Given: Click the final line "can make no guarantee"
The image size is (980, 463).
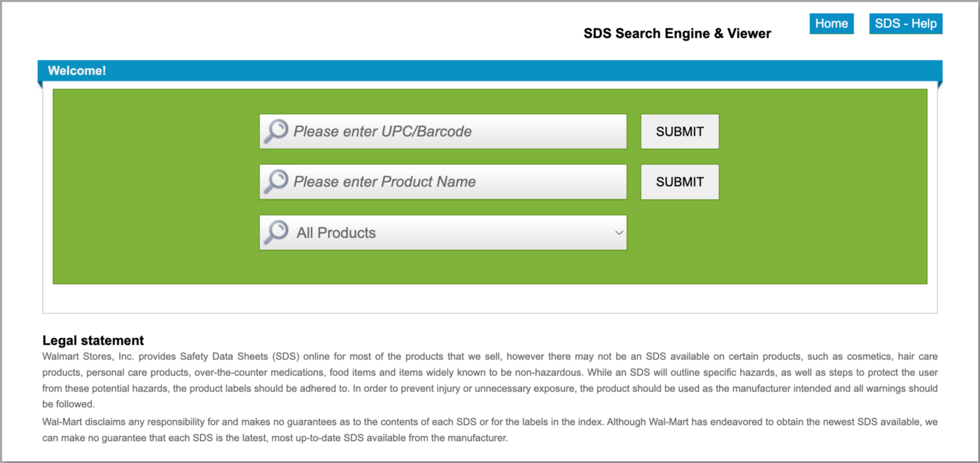Looking at the screenshot, I should pyautogui.click(x=275, y=438).
